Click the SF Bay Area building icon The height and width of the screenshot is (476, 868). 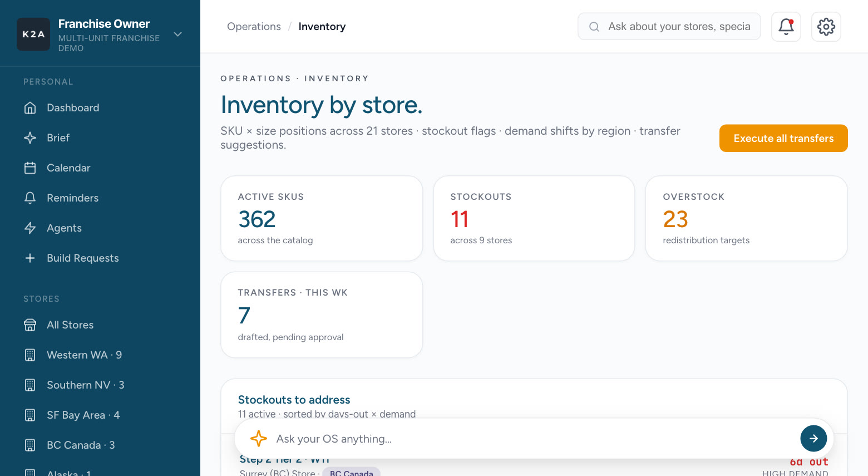click(30, 415)
